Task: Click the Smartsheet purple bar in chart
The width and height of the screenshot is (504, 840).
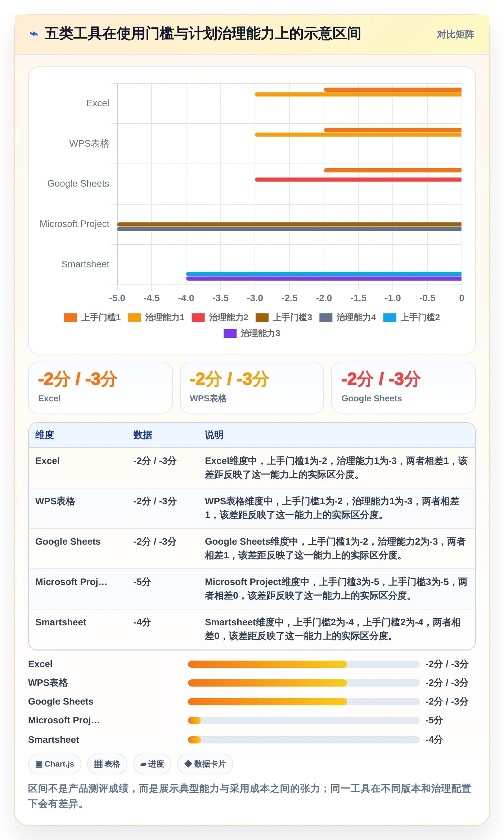Action: click(x=324, y=278)
